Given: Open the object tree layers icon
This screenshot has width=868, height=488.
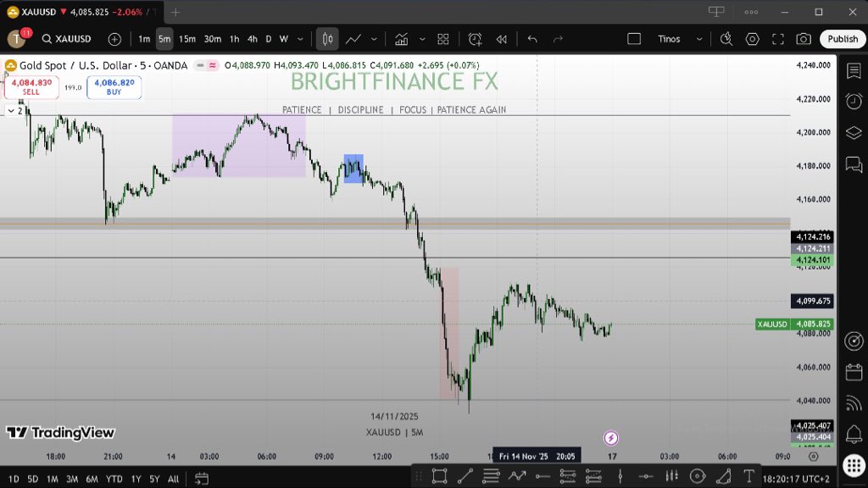Looking at the screenshot, I should click(854, 133).
